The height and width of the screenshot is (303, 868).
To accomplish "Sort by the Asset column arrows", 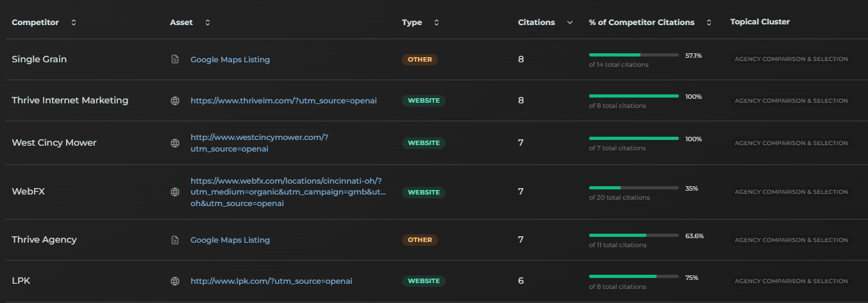I will tap(207, 22).
